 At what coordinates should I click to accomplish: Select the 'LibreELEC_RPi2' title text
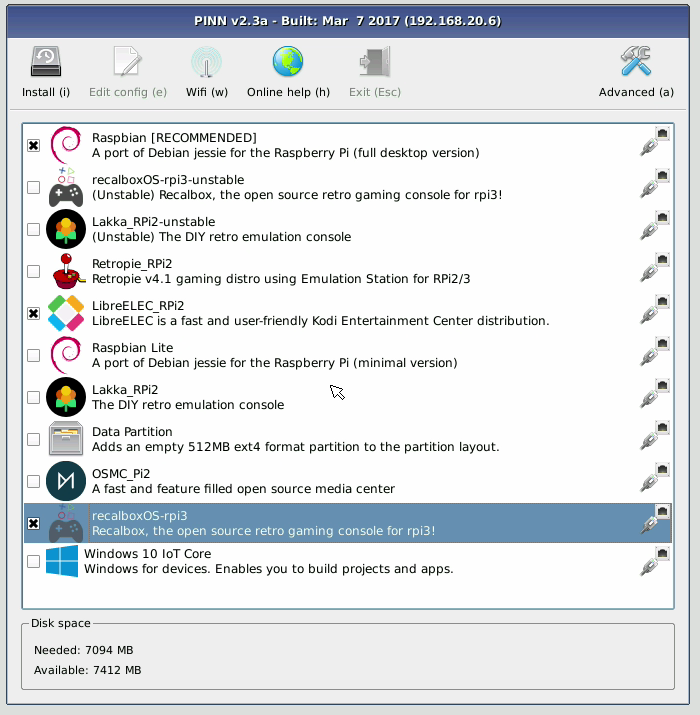[138, 306]
